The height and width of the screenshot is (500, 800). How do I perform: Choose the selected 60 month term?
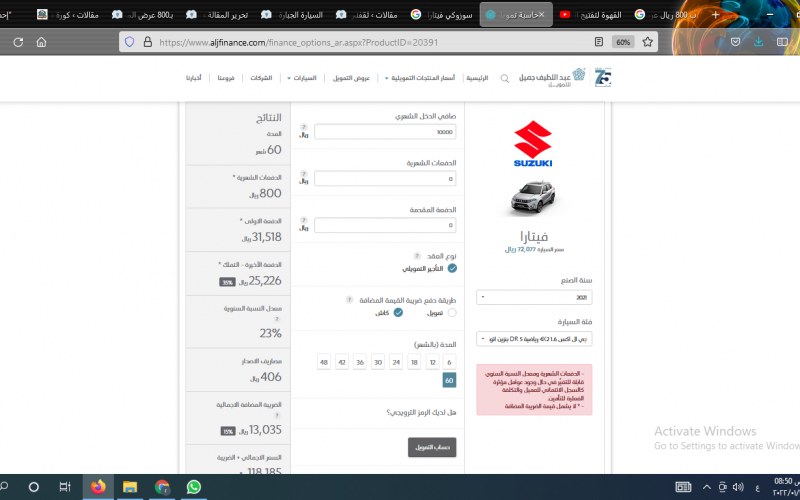click(x=449, y=380)
